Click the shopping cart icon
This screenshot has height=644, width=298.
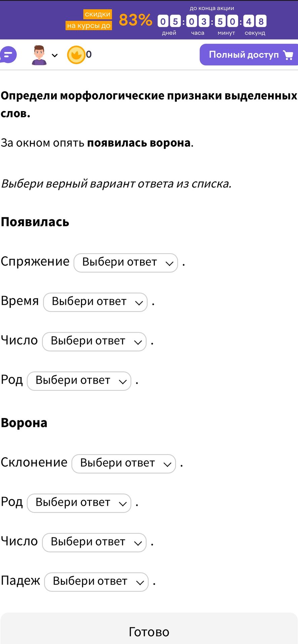click(288, 55)
